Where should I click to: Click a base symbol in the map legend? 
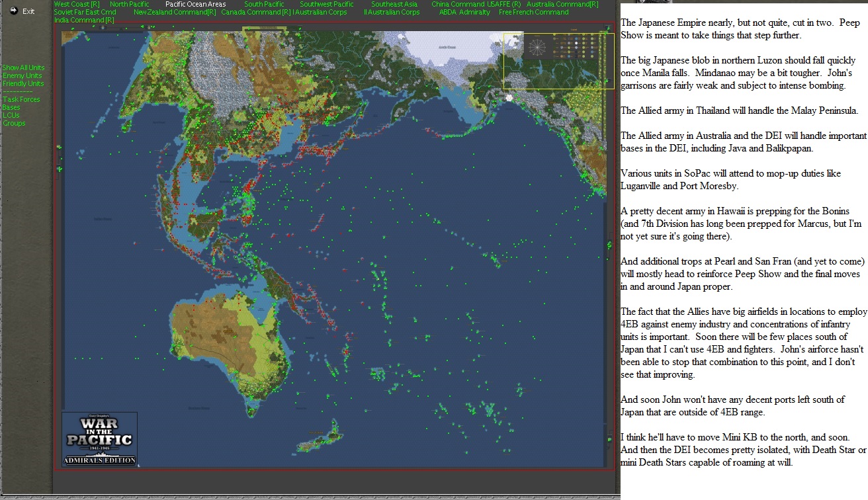554,38
